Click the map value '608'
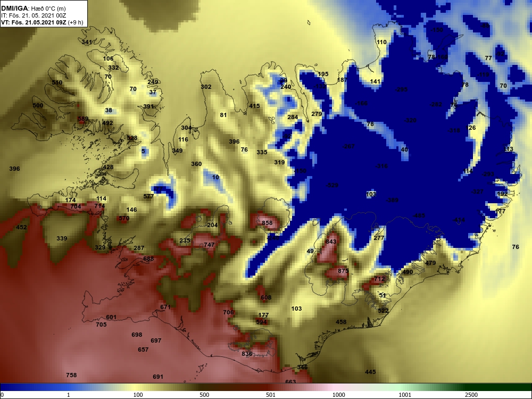 coord(266,297)
